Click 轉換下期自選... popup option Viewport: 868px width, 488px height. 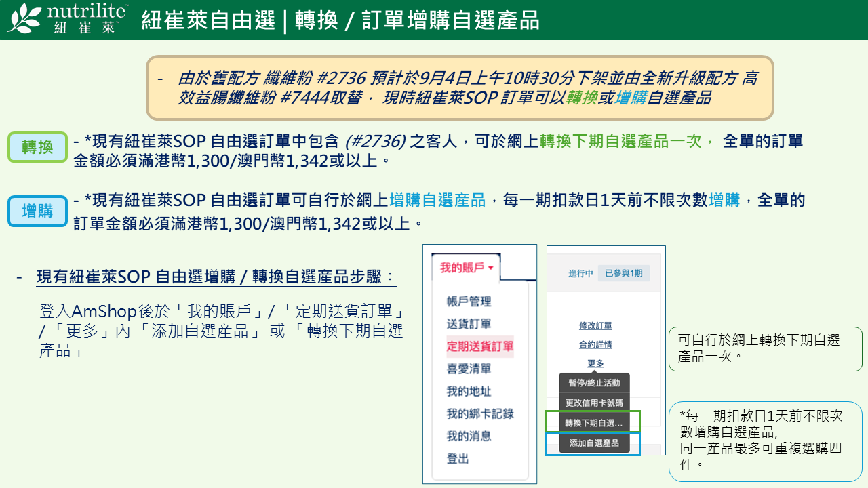[593, 422]
